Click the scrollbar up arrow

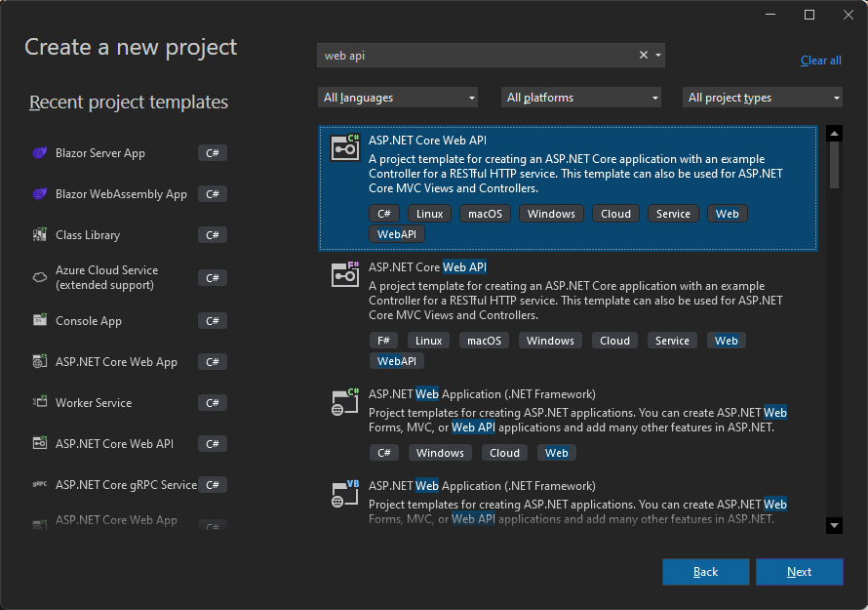point(834,133)
